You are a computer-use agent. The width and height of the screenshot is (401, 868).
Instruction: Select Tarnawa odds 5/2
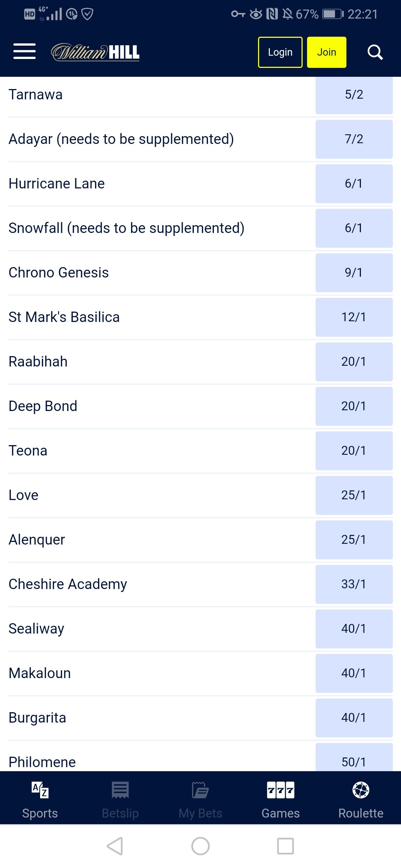(354, 95)
